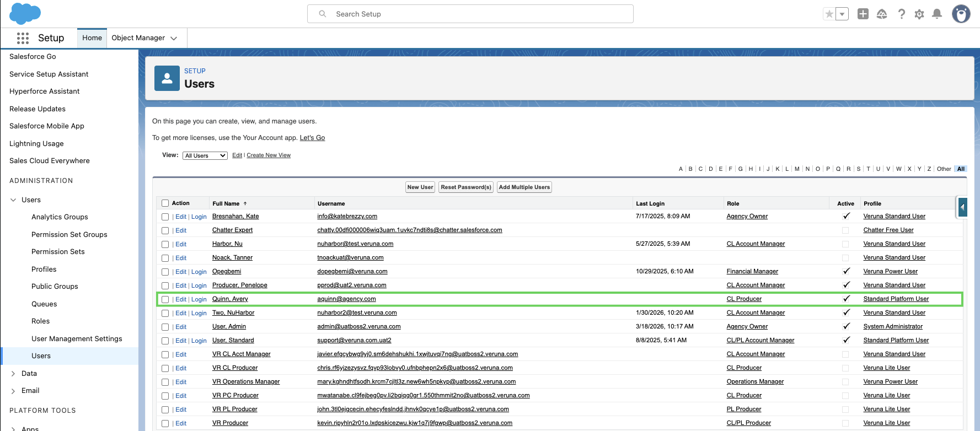Viewport: 980px width, 431px height.
Task: Toggle the select-all checkbox in header
Action: 165,203
